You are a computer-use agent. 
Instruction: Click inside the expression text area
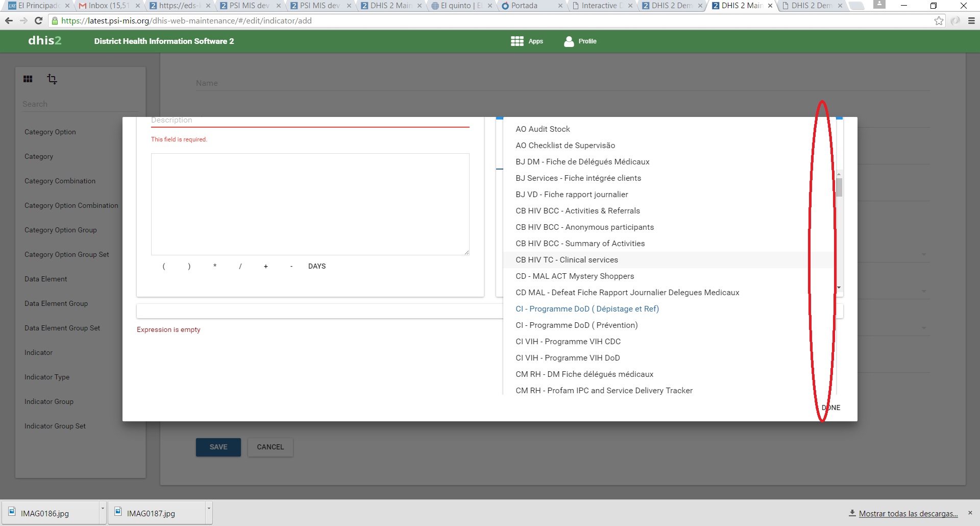(310, 204)
